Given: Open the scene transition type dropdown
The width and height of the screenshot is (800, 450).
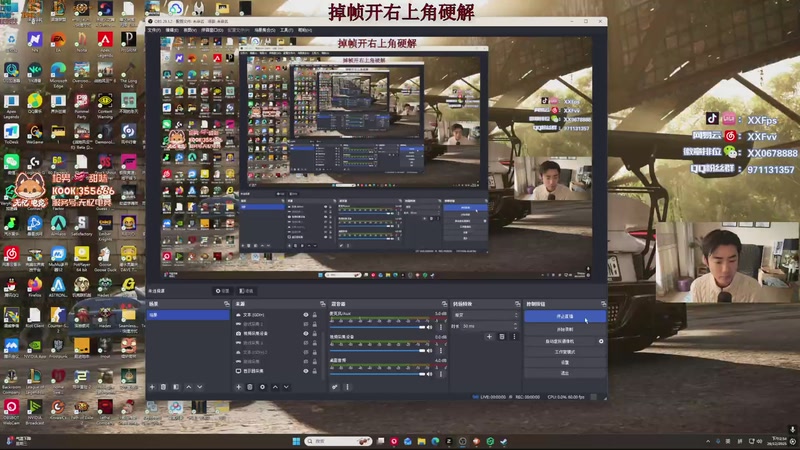Looking at the screenshot, I should 485,315.
